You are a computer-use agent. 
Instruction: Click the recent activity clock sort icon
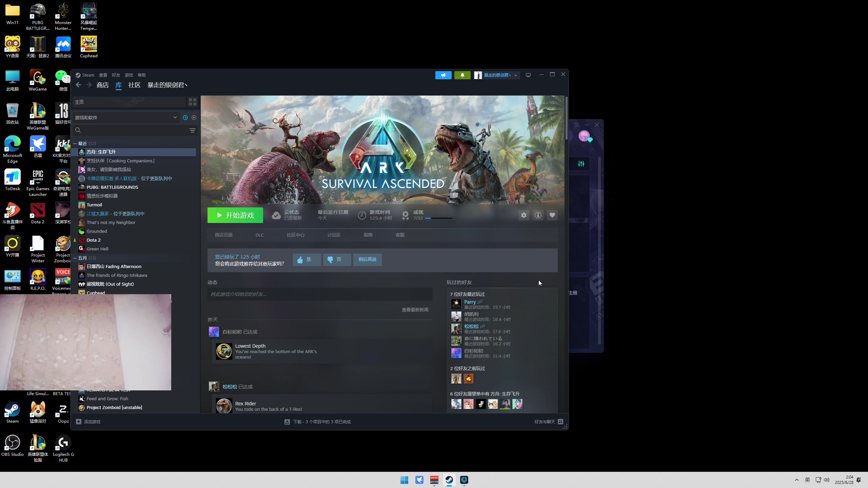(x=185, y=118)
